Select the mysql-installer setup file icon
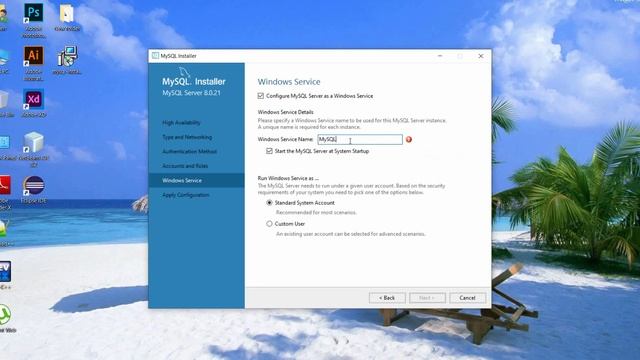This screenshot has width=640, height=360. point(67,60)
